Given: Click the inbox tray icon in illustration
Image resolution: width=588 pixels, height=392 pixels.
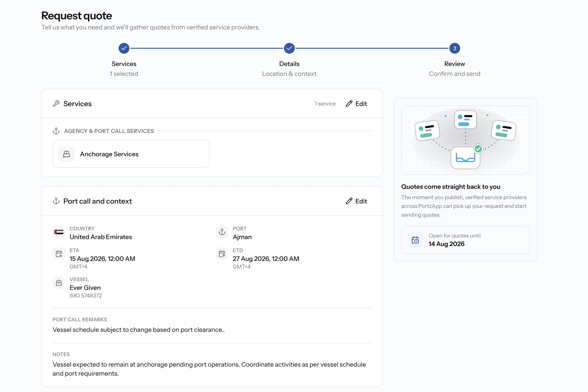Looking at the screenshot, I should click(x=465, y=158).
